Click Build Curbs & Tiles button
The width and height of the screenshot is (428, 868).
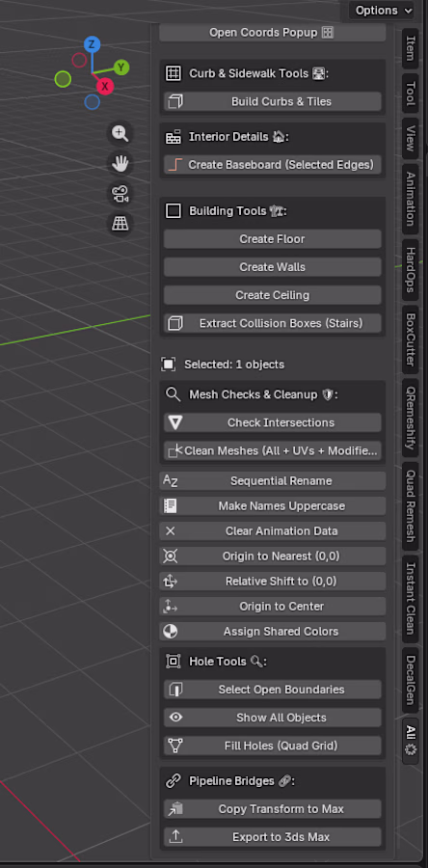[272, 101]
